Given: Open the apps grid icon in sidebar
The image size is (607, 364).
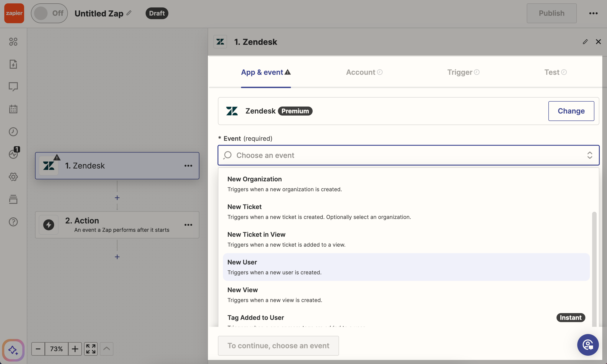Looking at the screenshot, I should 13,42.
